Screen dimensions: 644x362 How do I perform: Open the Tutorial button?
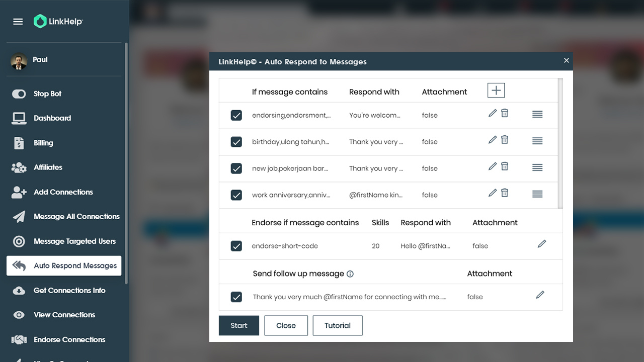coord(338,325)
